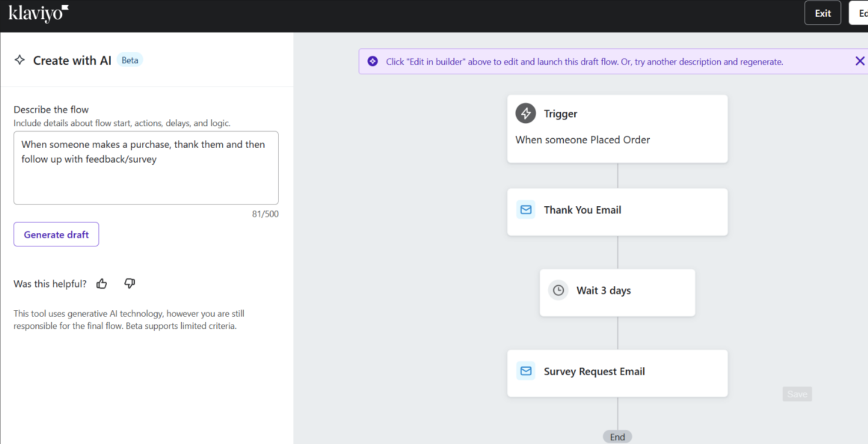
Task: Click the Save button on the canvas
Action: [x=797, y=393]
